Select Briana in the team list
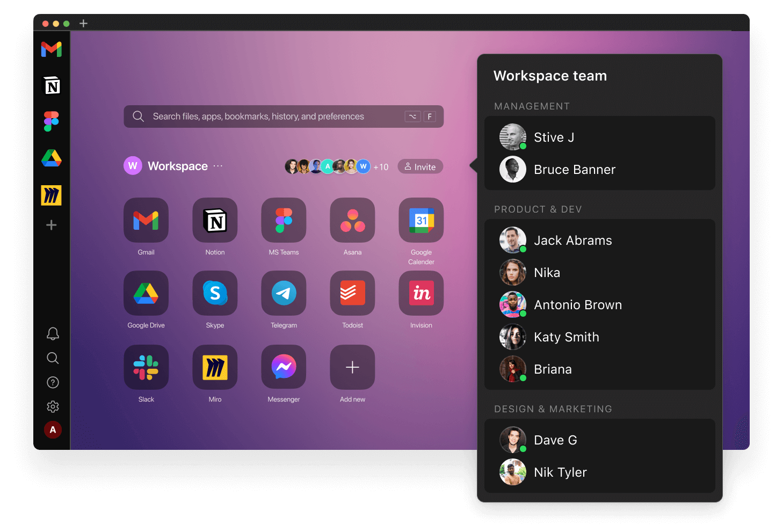 (600, 369)
